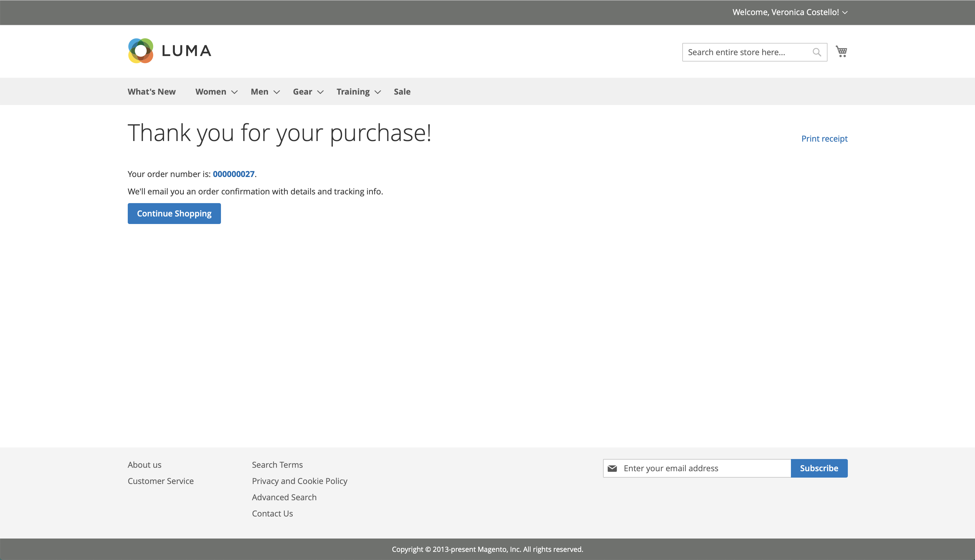This screenshot has width=975, height=560.
Task: Expand the Training menu dropdown
Action: click(x=353, y=91)
